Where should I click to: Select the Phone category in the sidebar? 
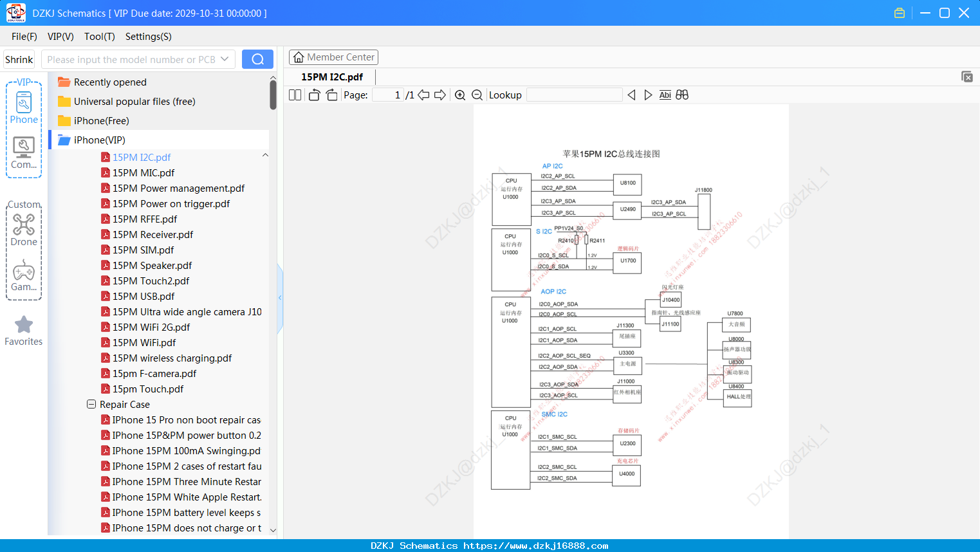24,108
